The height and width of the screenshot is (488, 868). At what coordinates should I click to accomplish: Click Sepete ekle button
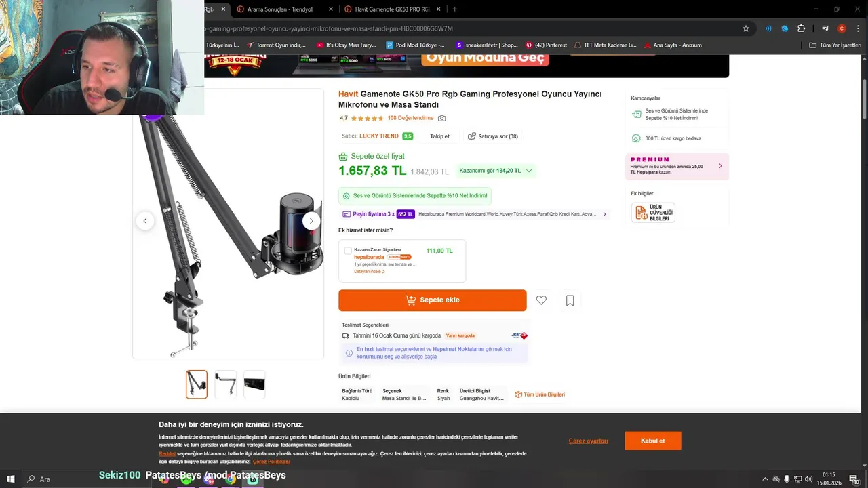coord(433,300)
